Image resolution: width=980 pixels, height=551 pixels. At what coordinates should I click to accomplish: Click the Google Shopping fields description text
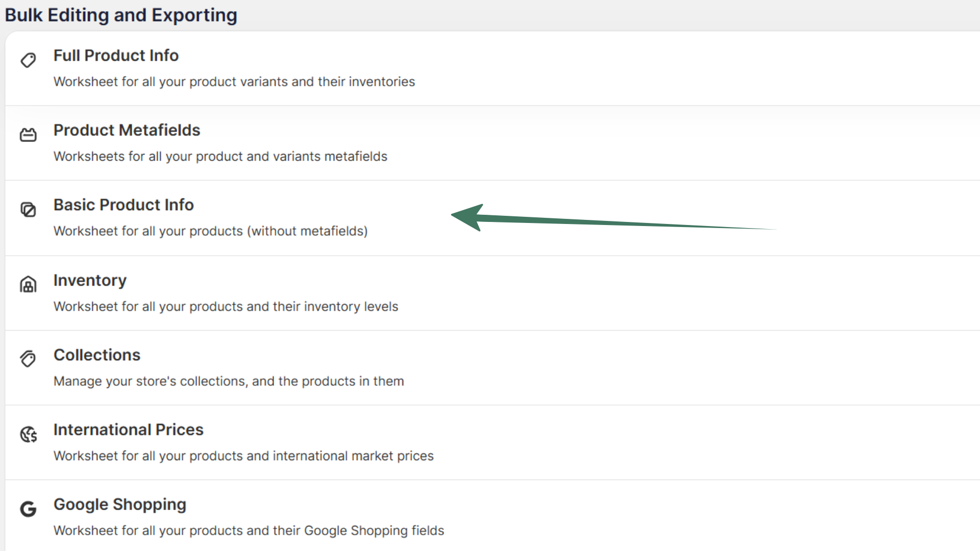249,531
